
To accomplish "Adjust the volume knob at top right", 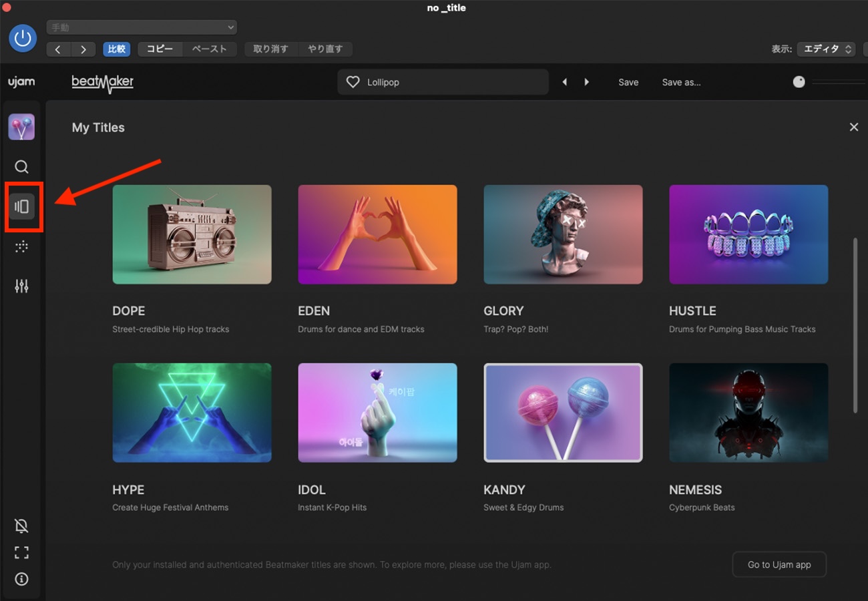I will (799, 82).
